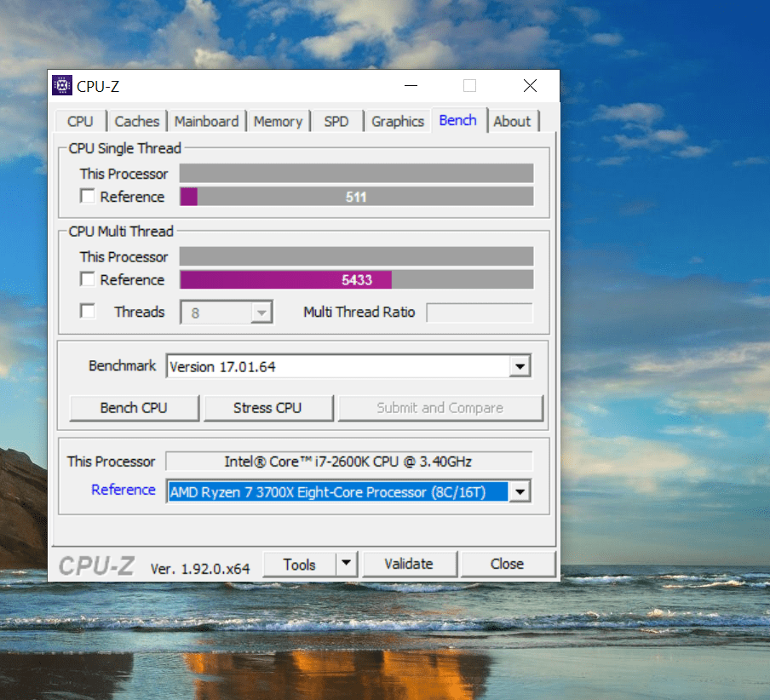Viewport: 770px width, 700px height.
Task: Select the Bench tab
Action: pos(458,120)
